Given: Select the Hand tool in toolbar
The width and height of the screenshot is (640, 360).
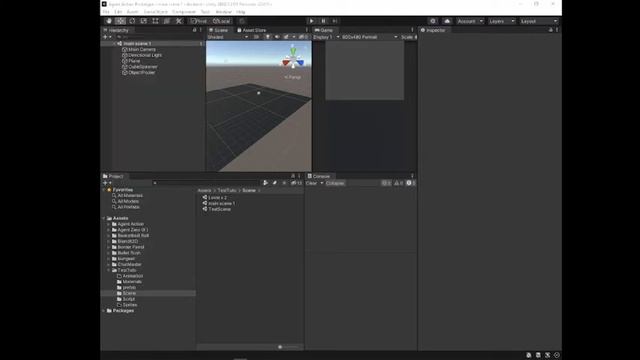Looking at the screenshot, I should click(x=109, y=21).
